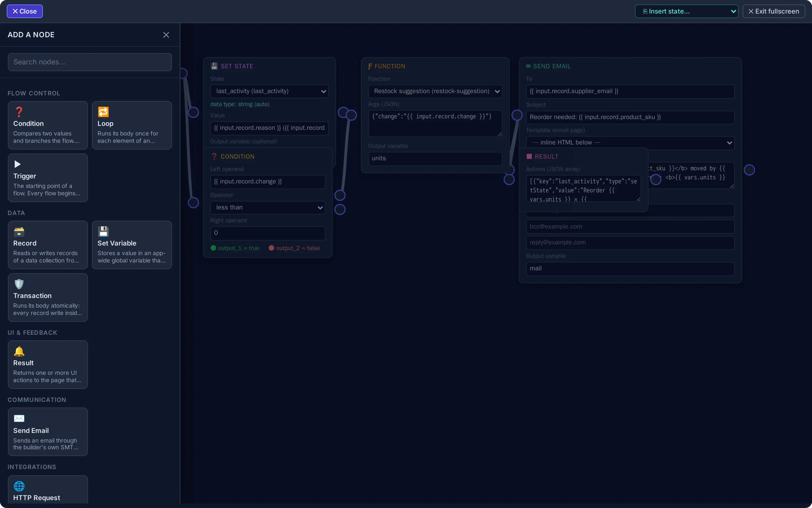812x508 pixels.
Task: Click the reply@example.com field
Action: (630, 243)
